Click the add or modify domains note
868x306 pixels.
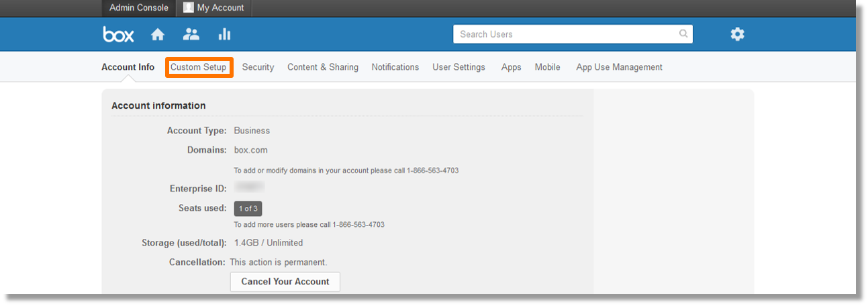[x=346, y=170]
